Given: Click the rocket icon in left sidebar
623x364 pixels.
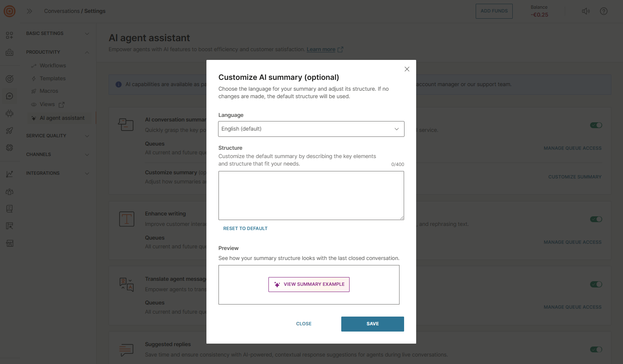Looking at the screenshot, I should [10, 131].
